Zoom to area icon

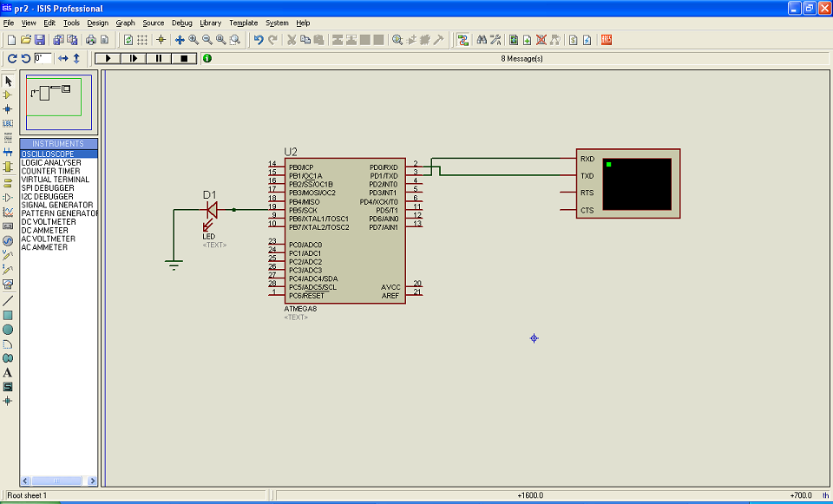235,40
